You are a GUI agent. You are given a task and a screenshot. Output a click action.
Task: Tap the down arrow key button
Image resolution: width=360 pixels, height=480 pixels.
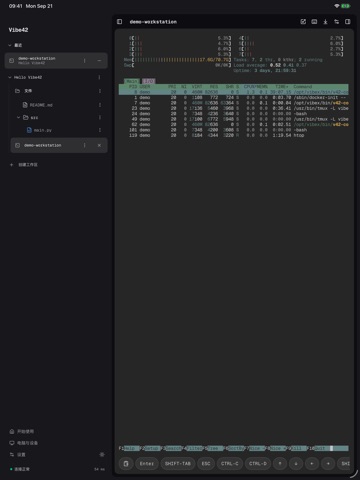[296, 464]
